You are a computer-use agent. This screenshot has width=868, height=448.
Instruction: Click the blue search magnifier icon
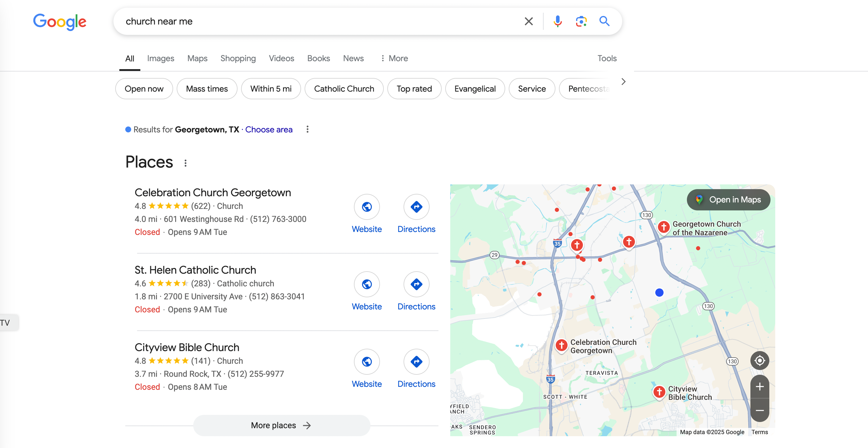[604, 21]
